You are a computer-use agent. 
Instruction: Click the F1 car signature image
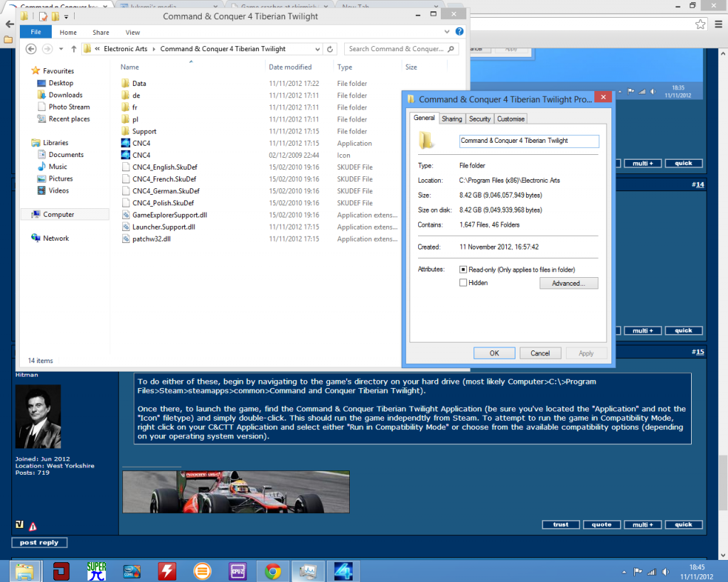[236, 492]
